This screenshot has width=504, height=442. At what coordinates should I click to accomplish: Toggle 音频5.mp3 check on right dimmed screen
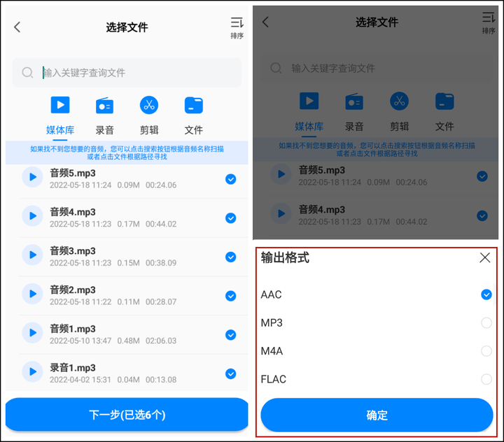482,176
